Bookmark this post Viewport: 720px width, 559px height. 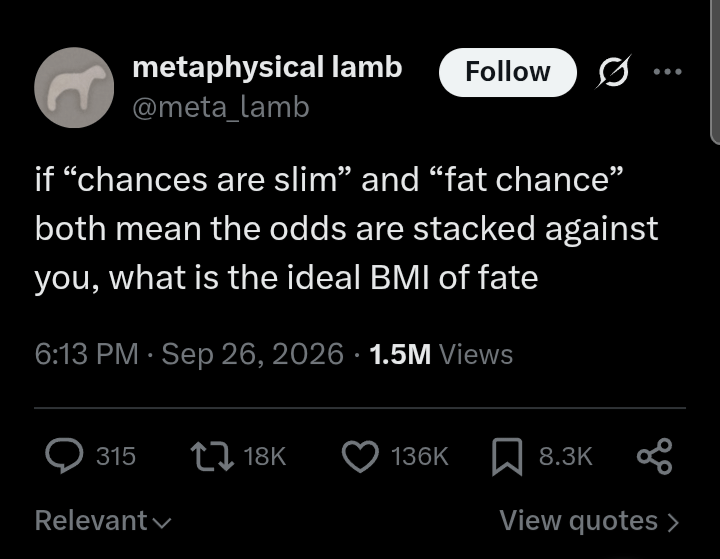(x=507, y=456)
